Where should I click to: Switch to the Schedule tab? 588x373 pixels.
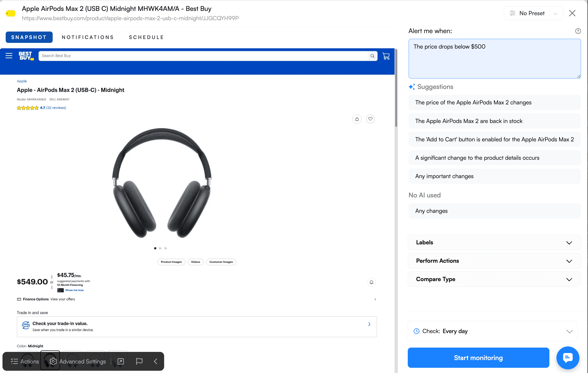[x=146, y=37]
